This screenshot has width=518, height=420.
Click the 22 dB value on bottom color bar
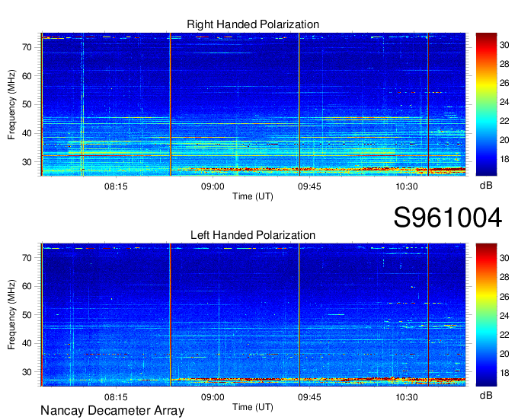tap(504, 335)
